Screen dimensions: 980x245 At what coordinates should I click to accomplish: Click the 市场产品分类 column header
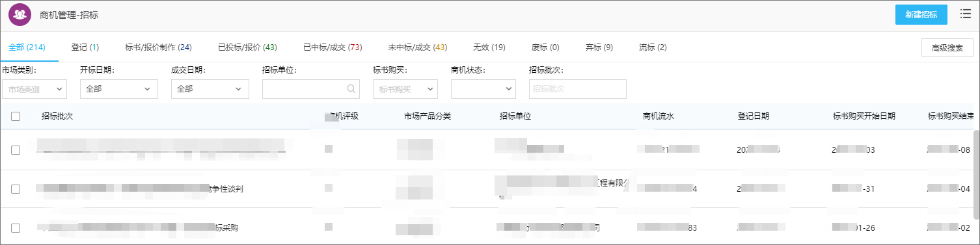[428, 116]
